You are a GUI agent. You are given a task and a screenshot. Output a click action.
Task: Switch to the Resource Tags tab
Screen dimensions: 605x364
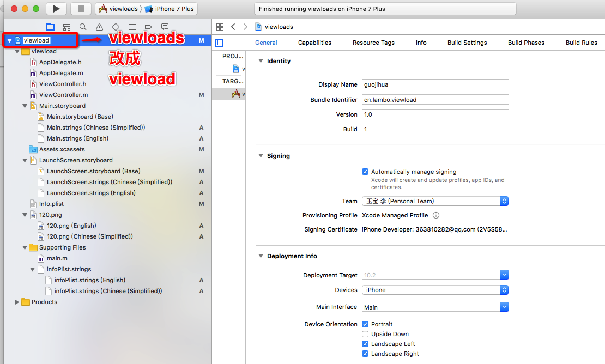pyautogui.click(x=373, y=43)
